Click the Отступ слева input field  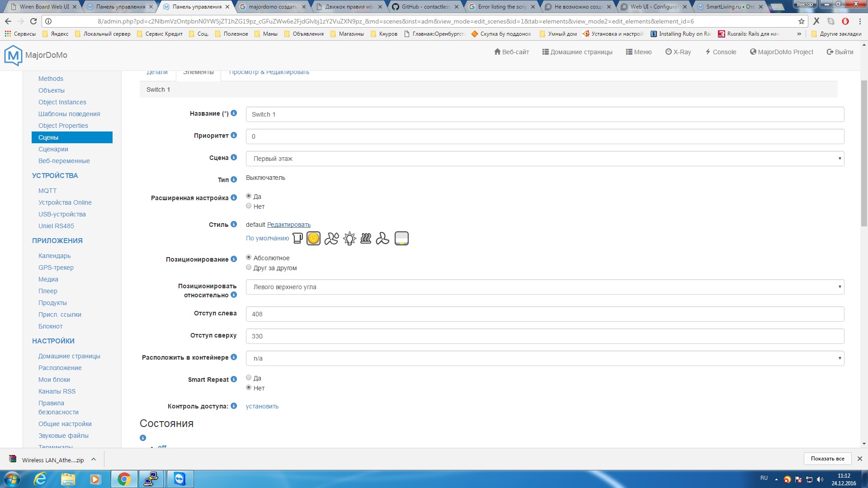pyautogui.click(x=544, y=314)
